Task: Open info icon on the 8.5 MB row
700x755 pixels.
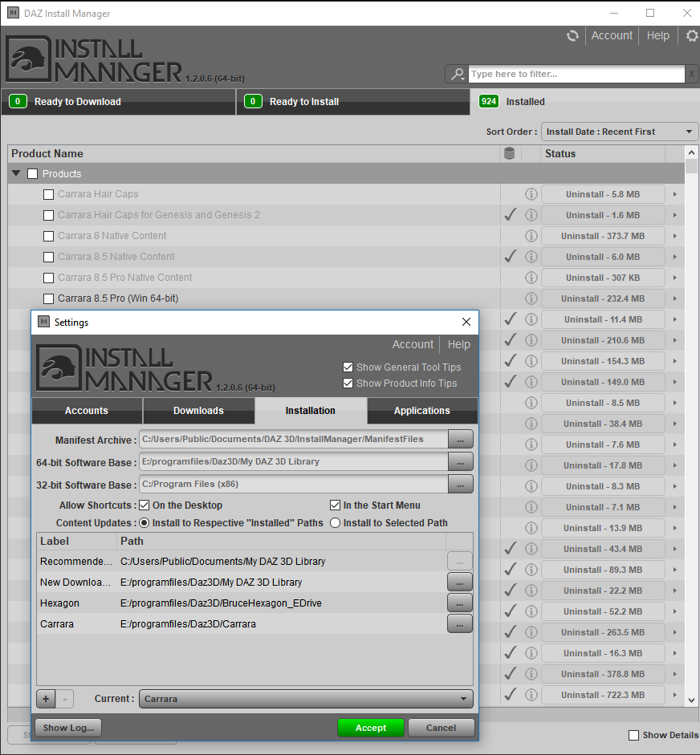Action: point(531,403)
